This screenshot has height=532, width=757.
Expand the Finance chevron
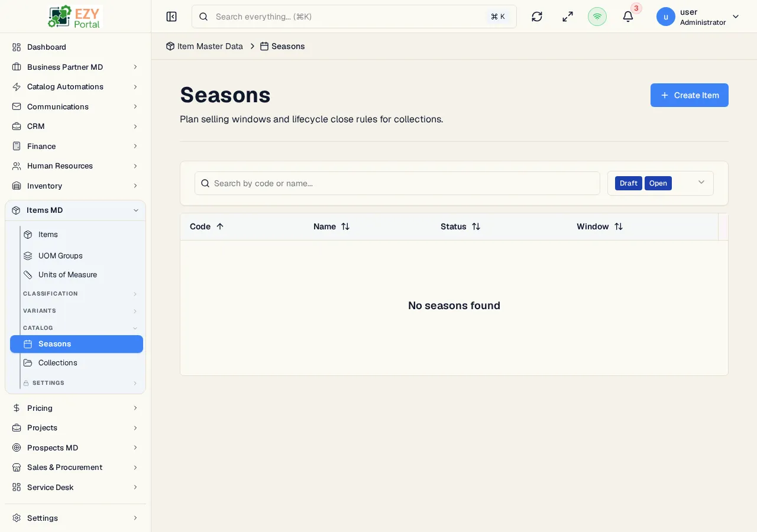point(135,147)
